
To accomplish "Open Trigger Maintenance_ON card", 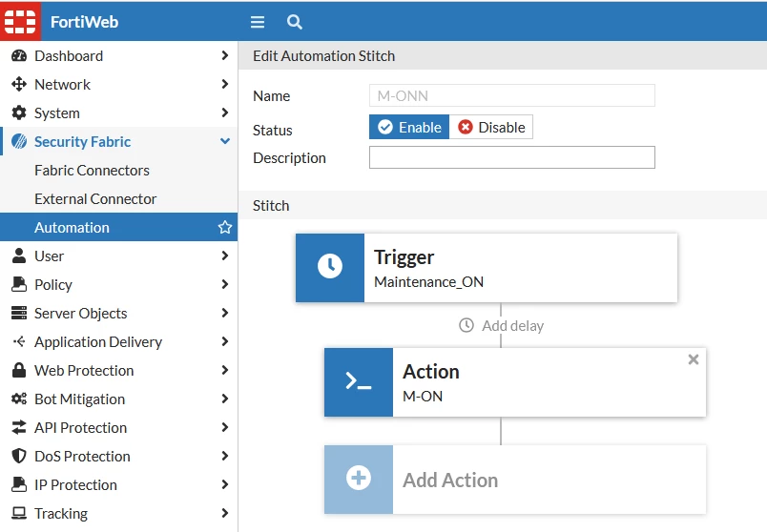I will coord(487,268).
